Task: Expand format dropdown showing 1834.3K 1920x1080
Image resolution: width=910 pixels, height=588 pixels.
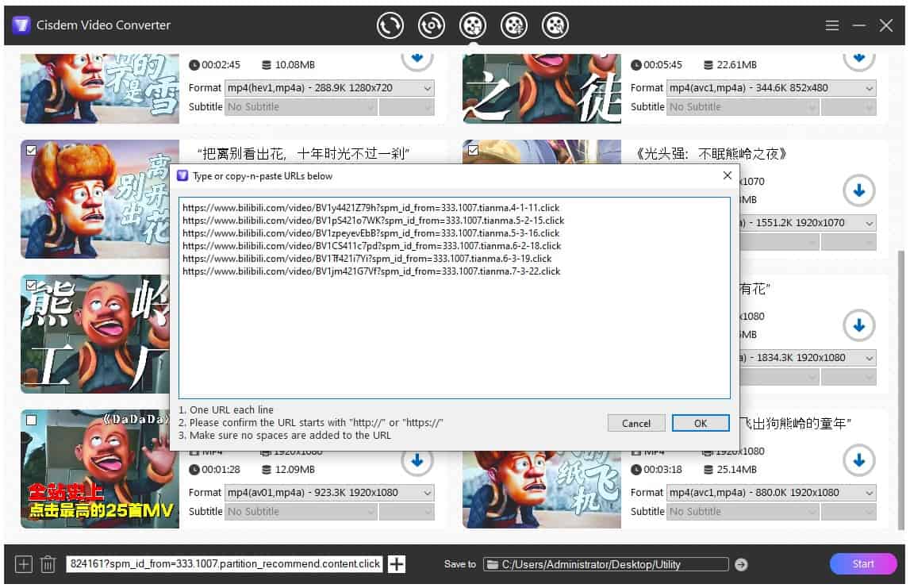Action: tap(808, 358)
